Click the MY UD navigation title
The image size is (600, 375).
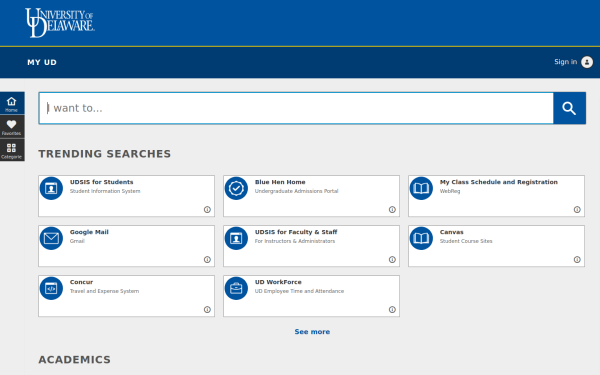[x=42, y=62]
